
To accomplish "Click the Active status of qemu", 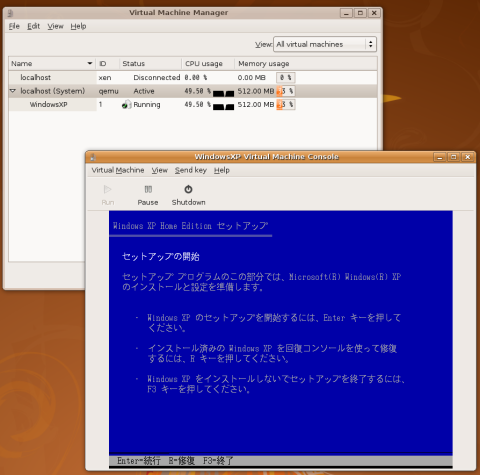I will coord(144,91).
